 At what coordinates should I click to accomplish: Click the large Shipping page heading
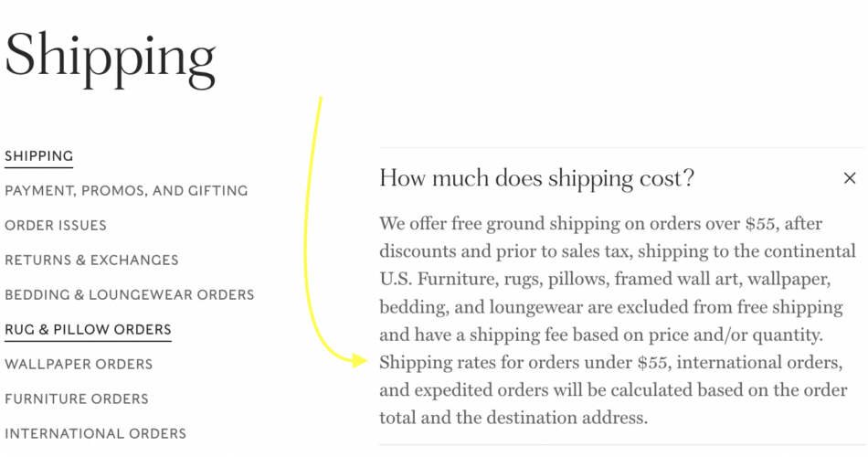(x=110, y=57)
